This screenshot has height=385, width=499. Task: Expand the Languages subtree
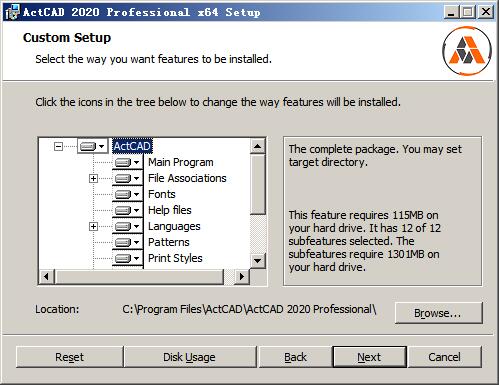(93, 226)
